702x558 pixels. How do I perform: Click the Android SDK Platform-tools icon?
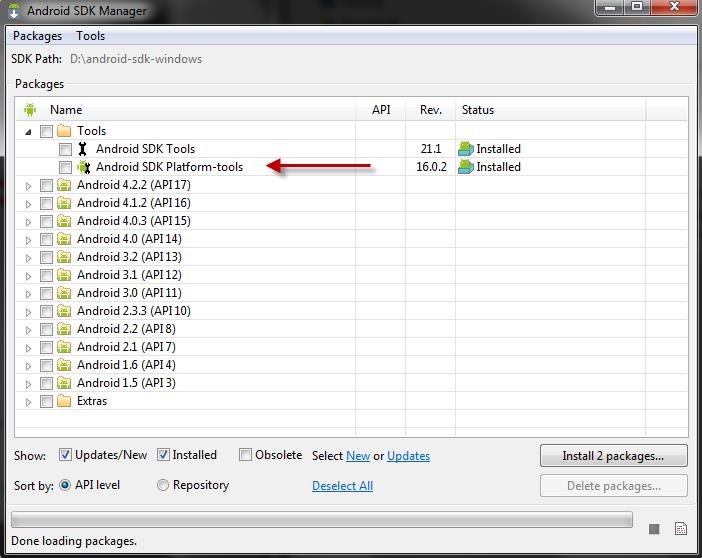click(x=84, y=167)
